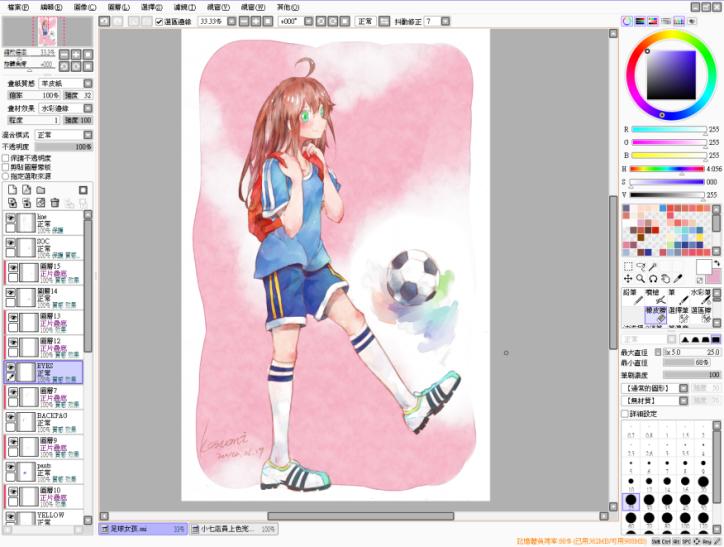
Task: Choose the selection eraser (選區擦) tool
Action: coord(700,314)
